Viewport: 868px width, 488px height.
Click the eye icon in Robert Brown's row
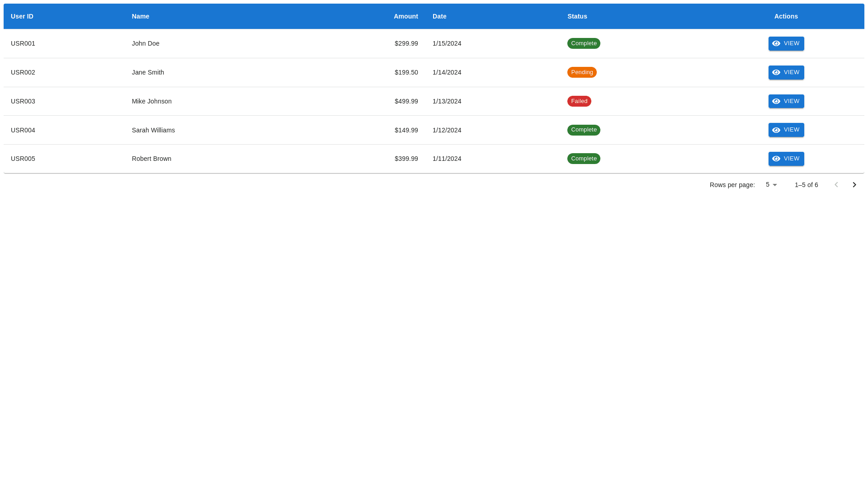coord(776,159)
